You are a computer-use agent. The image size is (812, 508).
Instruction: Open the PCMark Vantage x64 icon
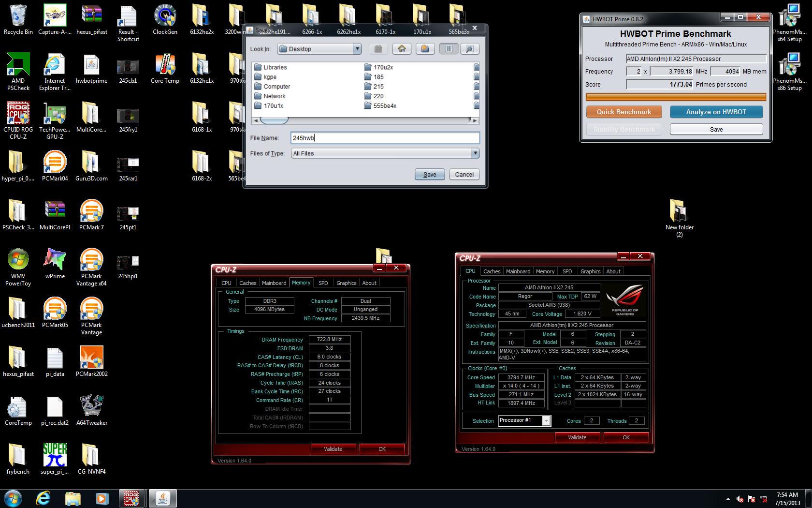[x=91, y=267]
